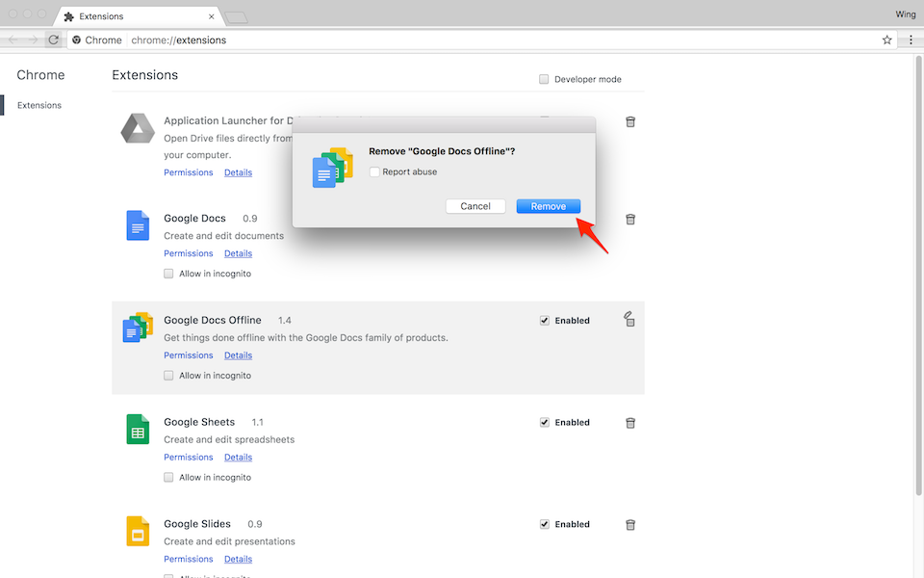
Task: Click the Remove button in the dialog
Action: (x=548, y=206)
